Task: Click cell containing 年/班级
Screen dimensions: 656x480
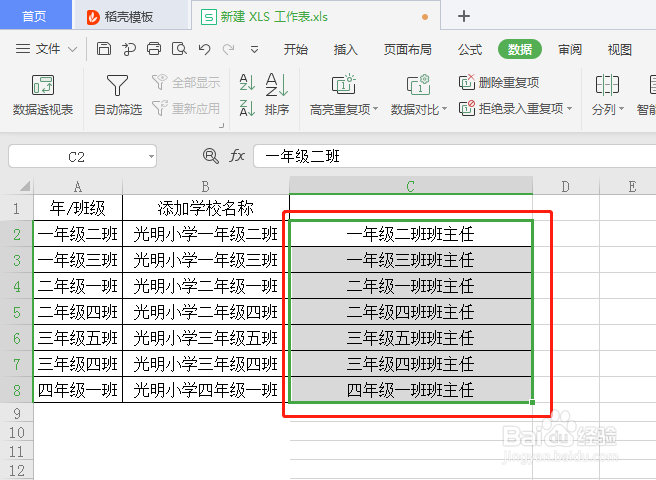Action: (78, 208)
